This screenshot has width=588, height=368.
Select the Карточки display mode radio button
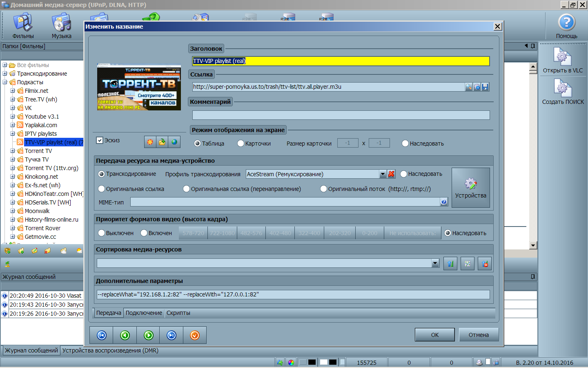pyautogui.click(x=241, y=144)
